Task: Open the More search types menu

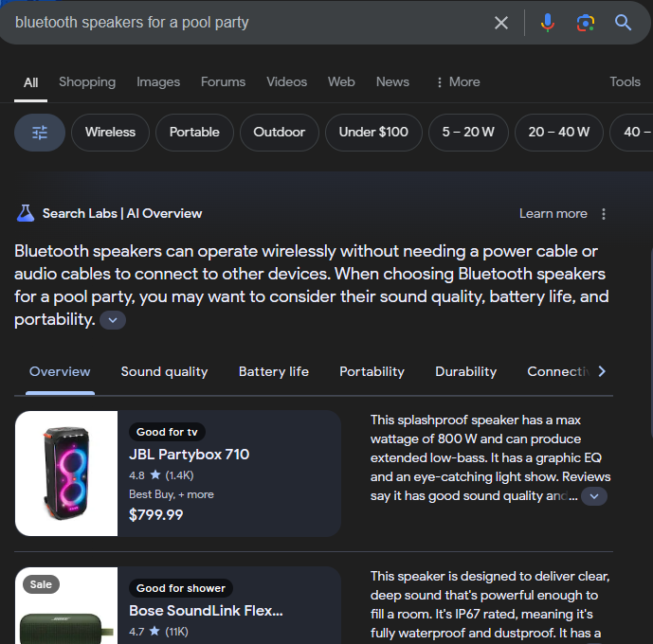Action: 458,82
